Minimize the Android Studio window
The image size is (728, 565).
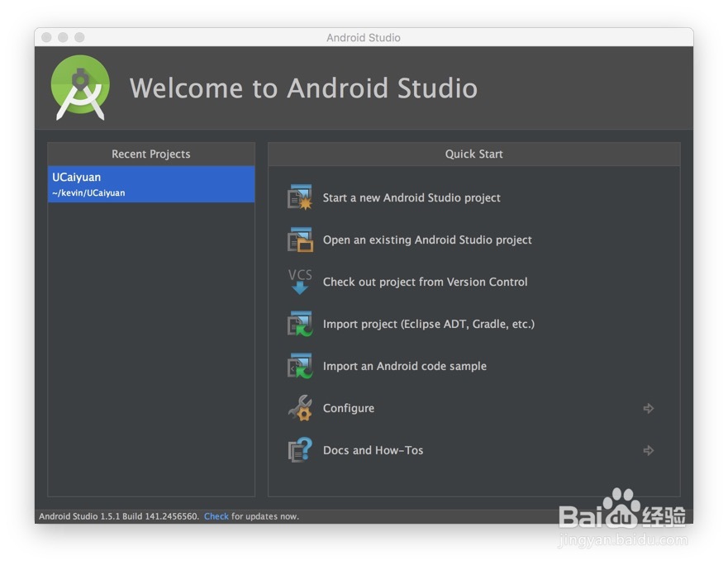[63, 37]
